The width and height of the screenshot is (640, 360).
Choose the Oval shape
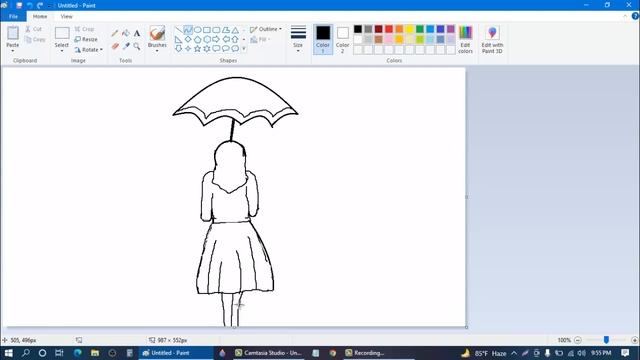pos(198,30)
